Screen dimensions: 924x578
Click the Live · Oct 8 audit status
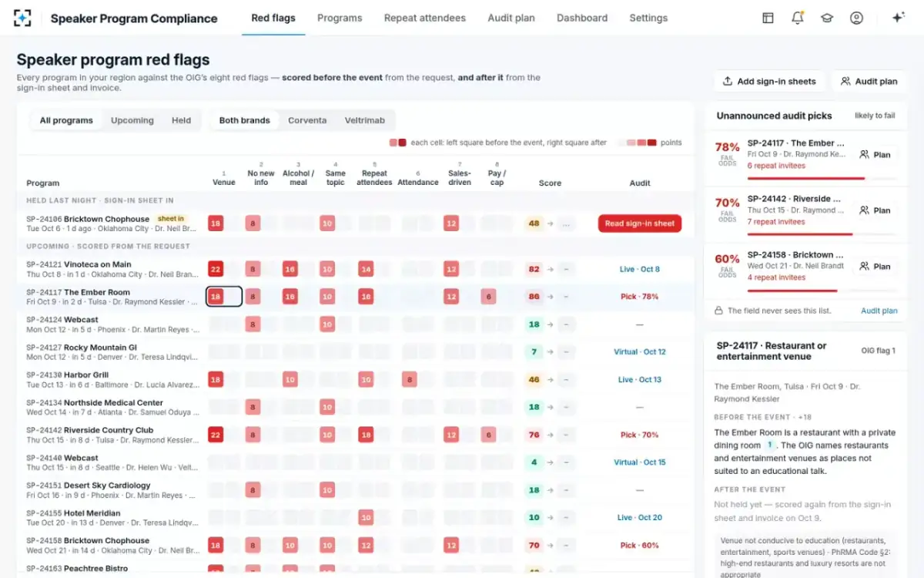[639, 269]
